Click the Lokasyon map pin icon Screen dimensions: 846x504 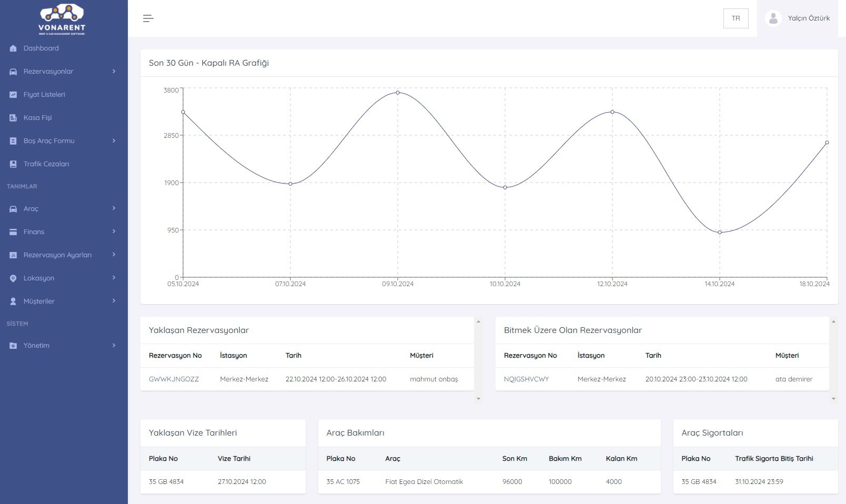13,278
